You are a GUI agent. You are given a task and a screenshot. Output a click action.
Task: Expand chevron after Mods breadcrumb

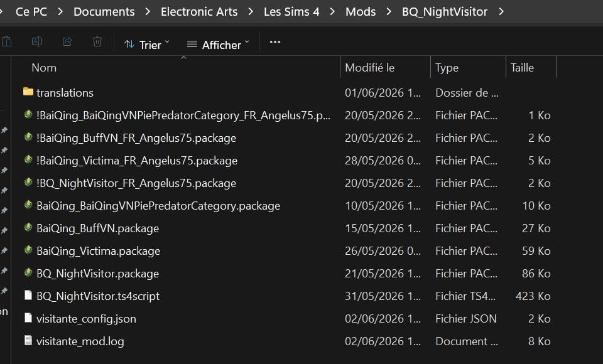pos(389,11)
